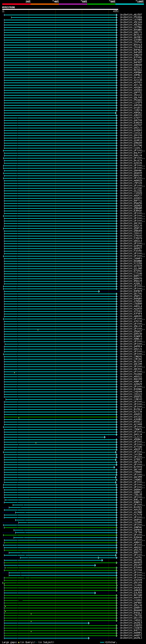146x644 pixels.
Task: Open last hit UniRef100_Q4ZHL3
Action: (131, 638)
